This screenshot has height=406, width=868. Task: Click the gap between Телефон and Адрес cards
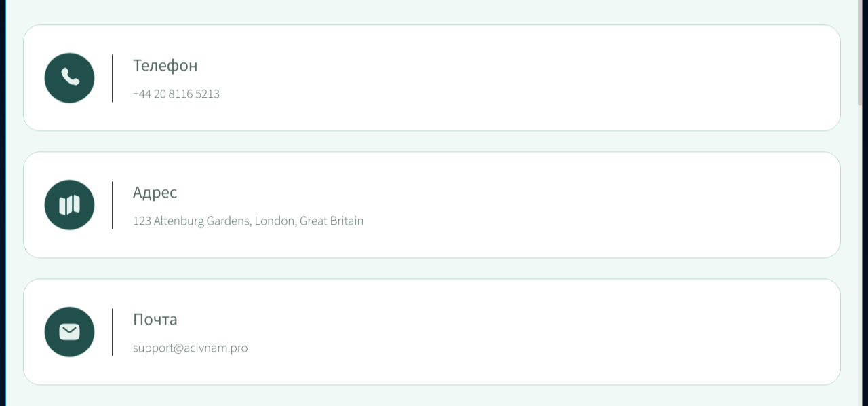434,141
